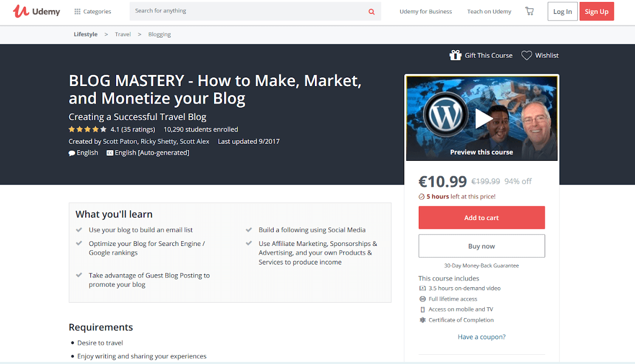The width and height of the screenshot is (635, 364).
Task: Click the Categories grid icon
Action: click(77, 12)
